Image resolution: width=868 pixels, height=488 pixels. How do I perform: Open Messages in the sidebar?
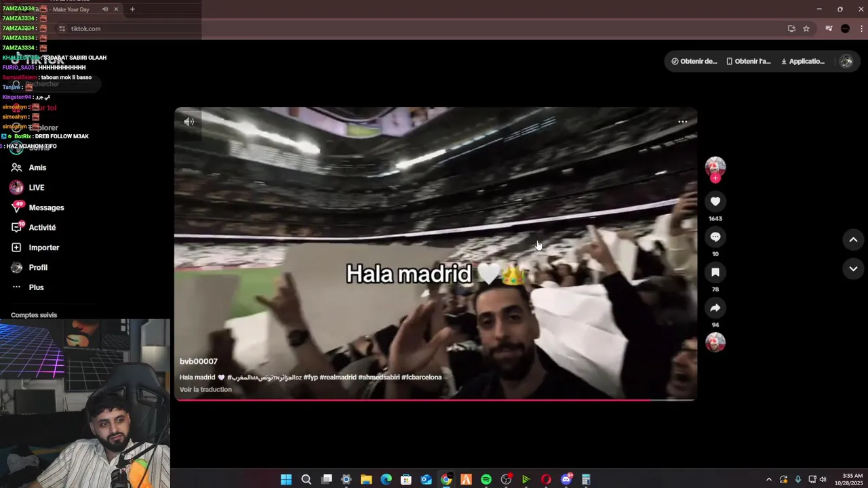37,207
